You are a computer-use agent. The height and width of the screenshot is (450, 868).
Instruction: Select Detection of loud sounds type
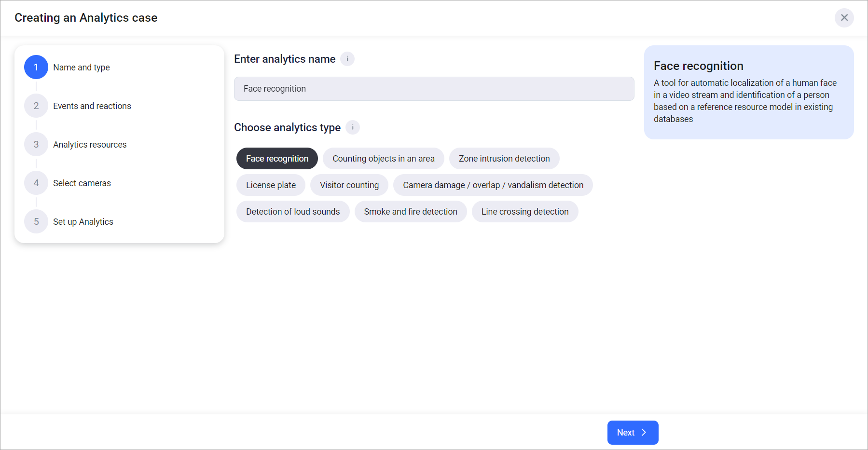click(292, 212)
